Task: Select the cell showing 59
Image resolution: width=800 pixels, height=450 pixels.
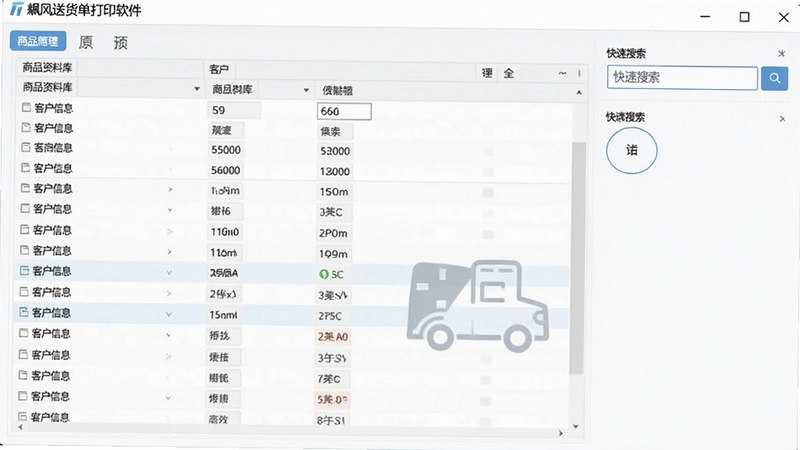Action: point(234,110)
